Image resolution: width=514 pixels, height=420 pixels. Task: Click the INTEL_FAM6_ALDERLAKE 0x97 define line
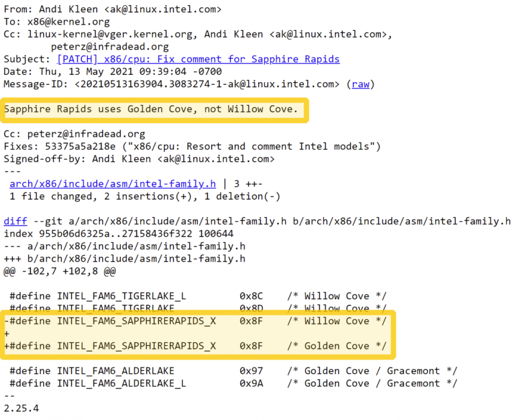(x=233, y=371)
